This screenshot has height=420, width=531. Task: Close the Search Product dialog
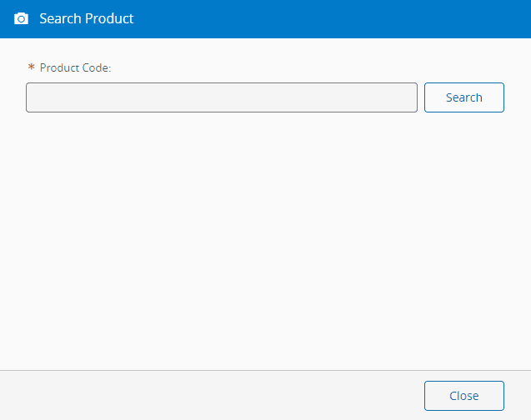[463, 396]
